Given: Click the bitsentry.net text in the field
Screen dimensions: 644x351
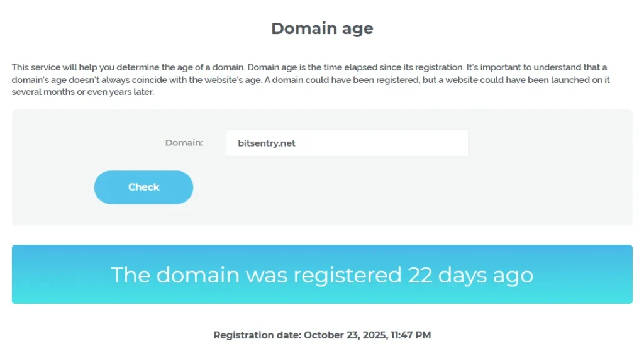Looking at the screenshot, I should tap(267, 143).
